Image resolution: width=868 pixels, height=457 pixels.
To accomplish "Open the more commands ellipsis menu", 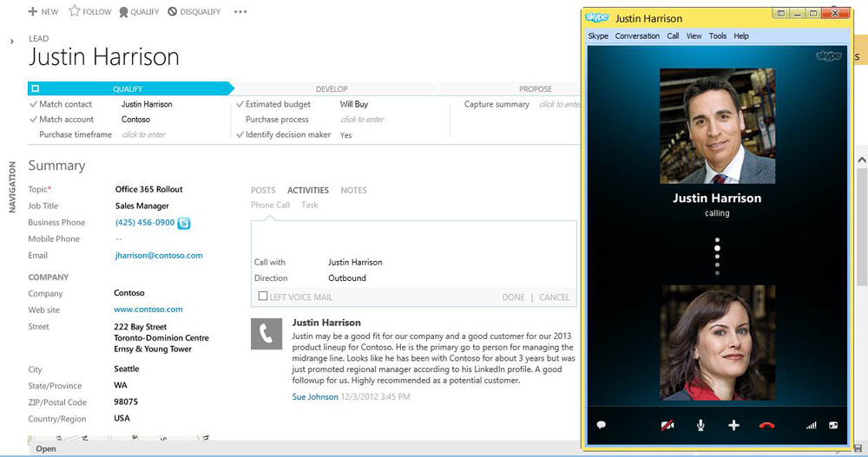I will click(x=240, y=12).
